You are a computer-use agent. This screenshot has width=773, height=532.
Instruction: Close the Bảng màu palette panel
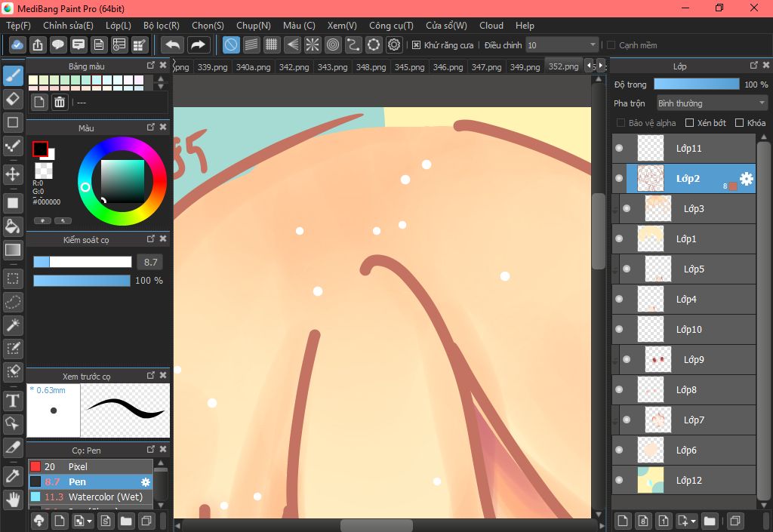coord(163,65)
